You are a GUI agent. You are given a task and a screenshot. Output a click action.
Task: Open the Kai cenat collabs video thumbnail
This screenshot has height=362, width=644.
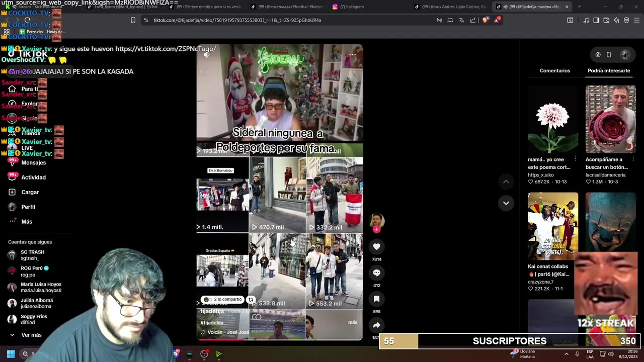(553, 226)
